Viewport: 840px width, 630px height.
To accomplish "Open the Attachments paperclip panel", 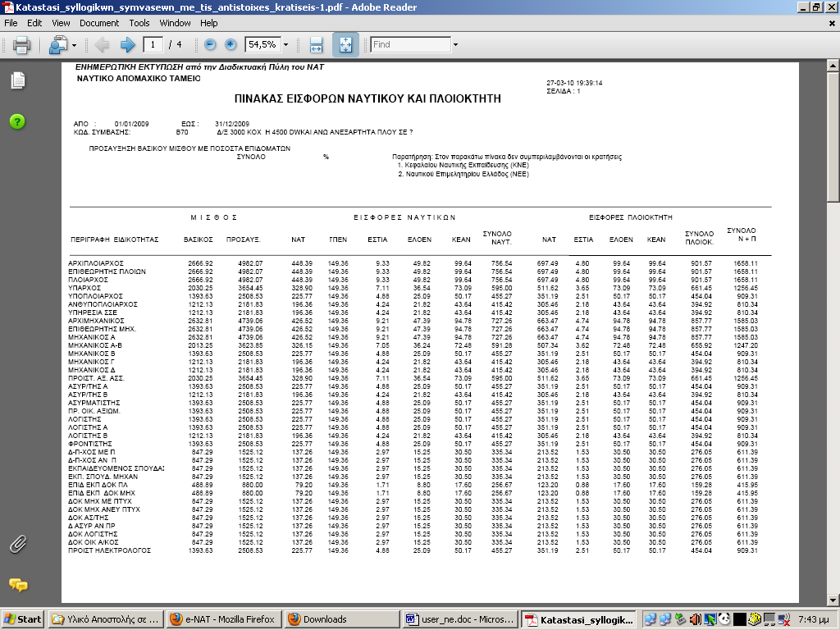I will pyautogui.click(x=18, y=545).
